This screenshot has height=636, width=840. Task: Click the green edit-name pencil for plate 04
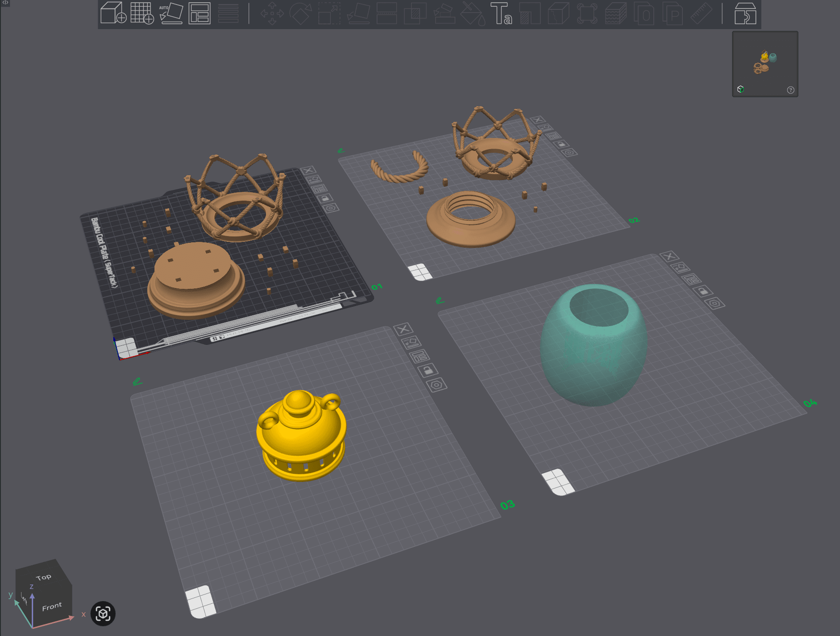coord(440,301)
